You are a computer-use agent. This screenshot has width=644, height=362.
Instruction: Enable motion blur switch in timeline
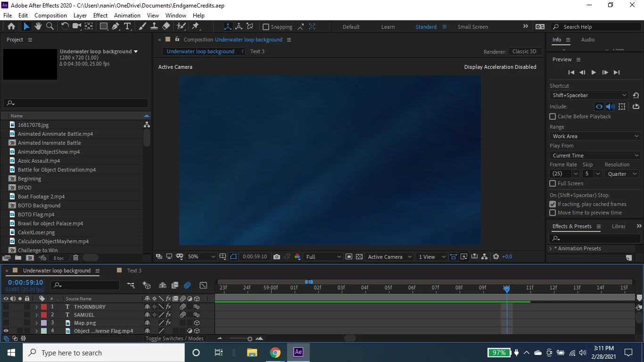point(187,285)
